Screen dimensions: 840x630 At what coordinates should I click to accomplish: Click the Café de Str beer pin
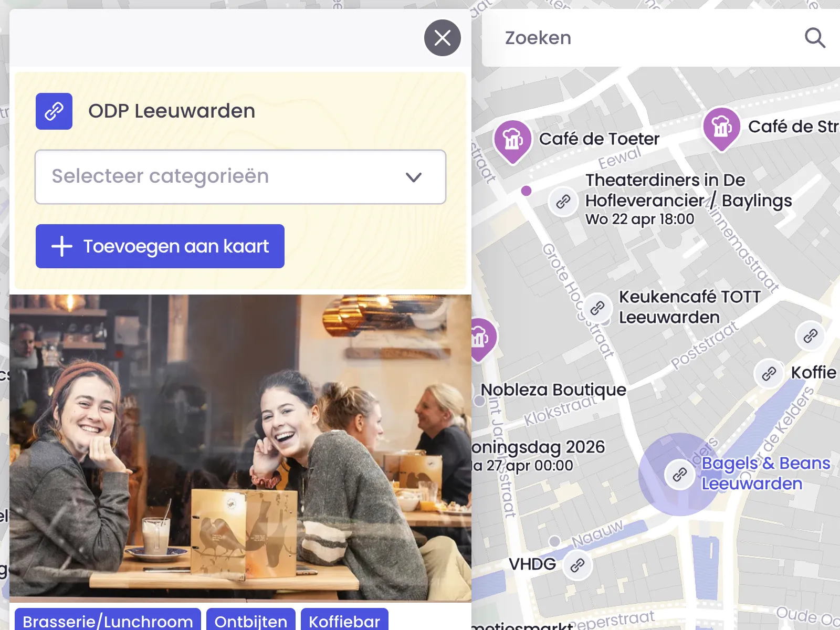pos(722,127)
